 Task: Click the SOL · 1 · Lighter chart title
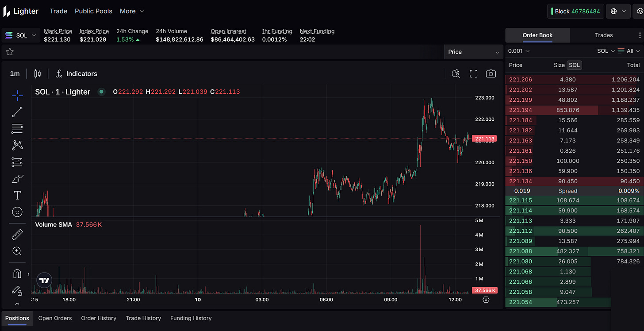[x=63, y=92]
